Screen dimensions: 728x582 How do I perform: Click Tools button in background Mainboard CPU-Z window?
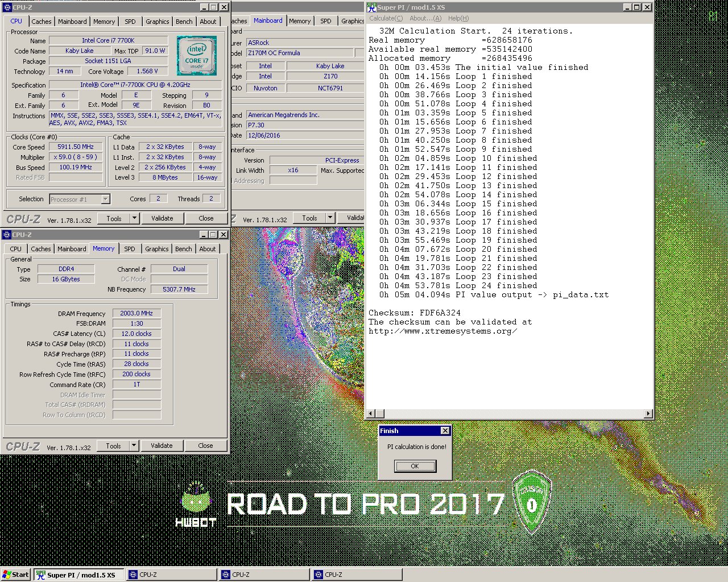click(x=309, y=218)
